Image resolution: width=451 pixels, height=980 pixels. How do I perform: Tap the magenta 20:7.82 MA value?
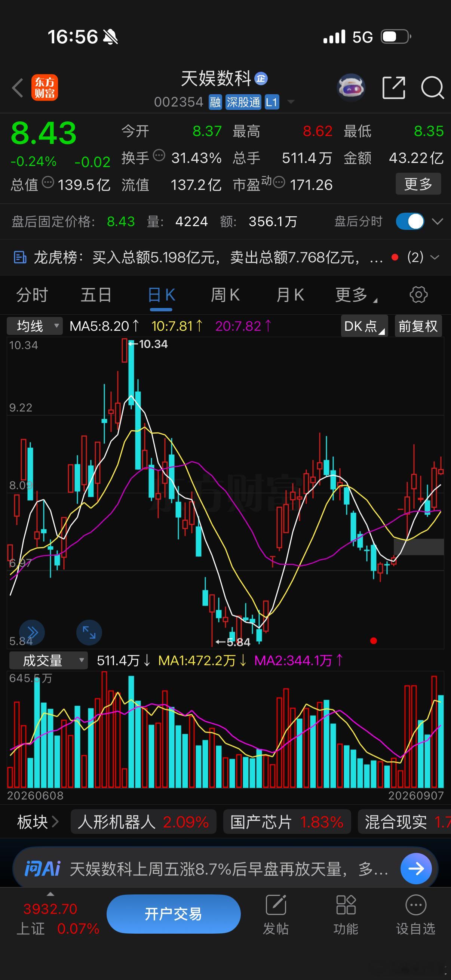click(243, 326)
